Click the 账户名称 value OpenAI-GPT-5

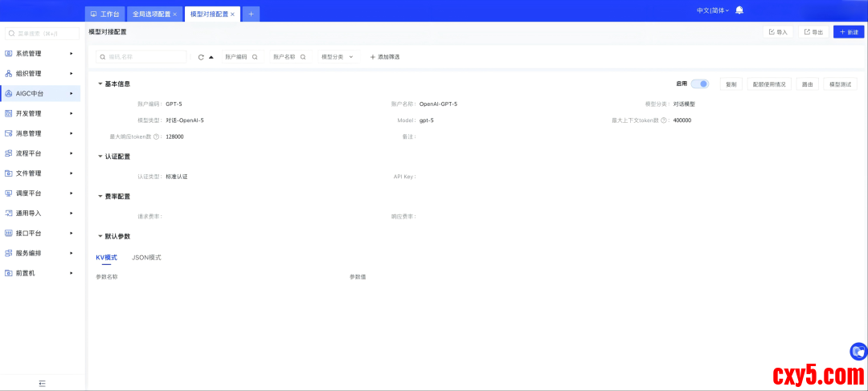point(438,104)
